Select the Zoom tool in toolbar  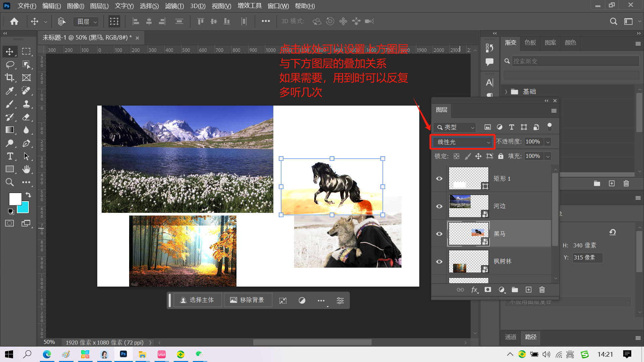[10, 182]
